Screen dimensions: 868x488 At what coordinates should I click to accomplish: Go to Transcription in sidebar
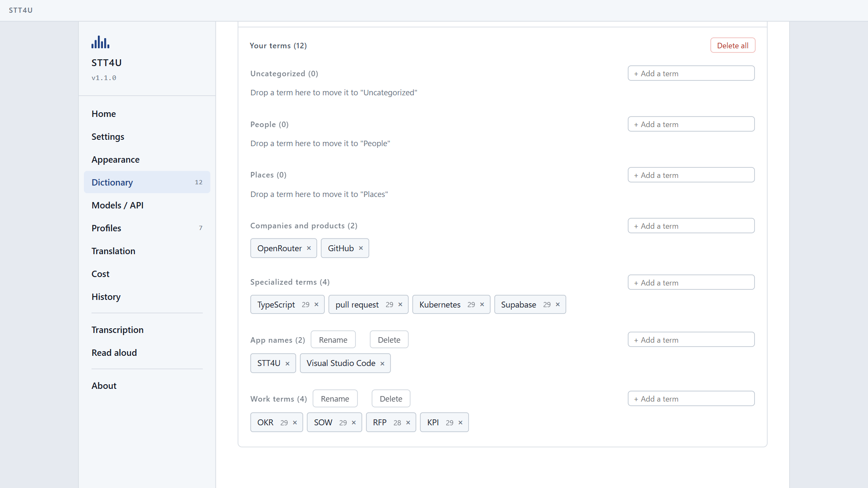tap(147, 330)
